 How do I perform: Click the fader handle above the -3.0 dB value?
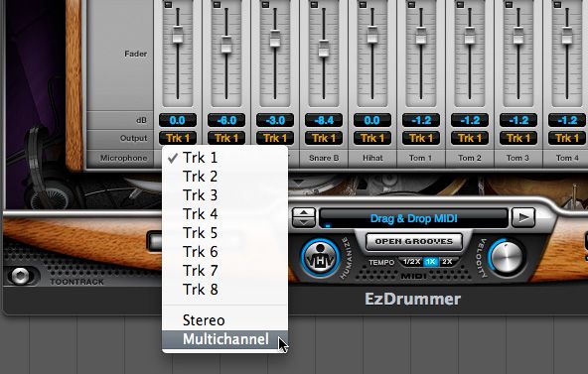pyautogui.click(x=275, y=39)
